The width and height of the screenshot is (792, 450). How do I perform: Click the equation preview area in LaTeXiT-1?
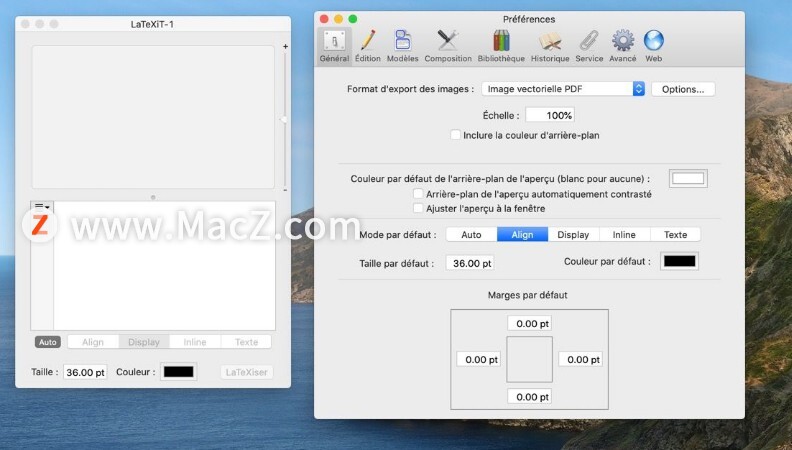point(153,117)
